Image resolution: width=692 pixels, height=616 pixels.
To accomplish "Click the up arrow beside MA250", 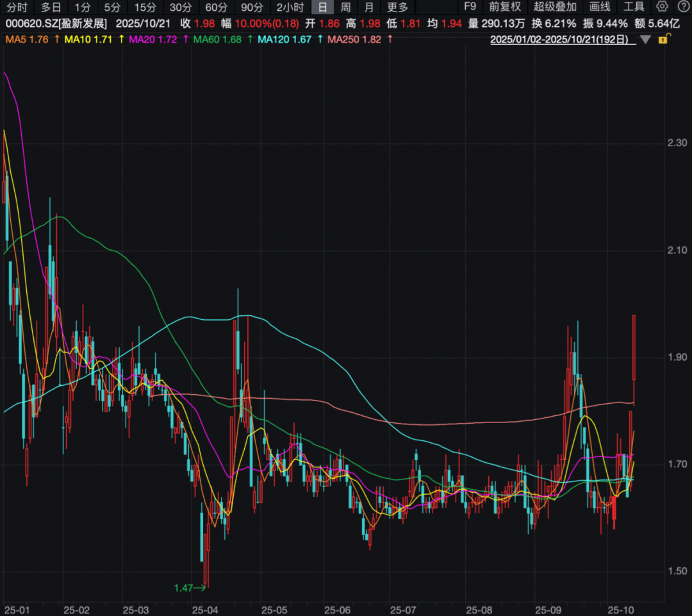I will [390, 39].
